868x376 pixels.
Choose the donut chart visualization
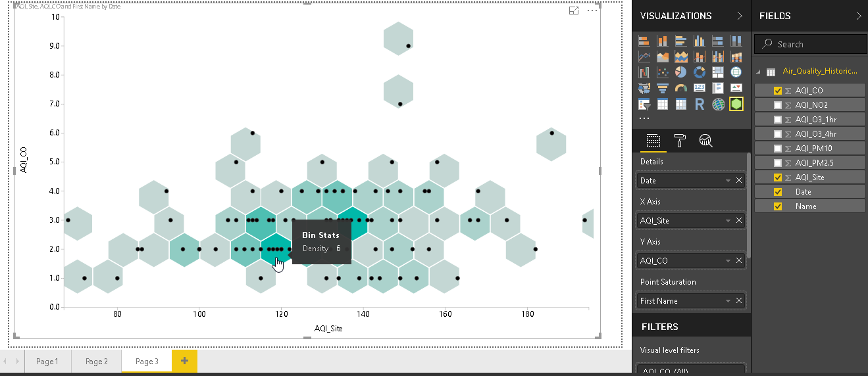pyautogui.click(x=700, y=72)
